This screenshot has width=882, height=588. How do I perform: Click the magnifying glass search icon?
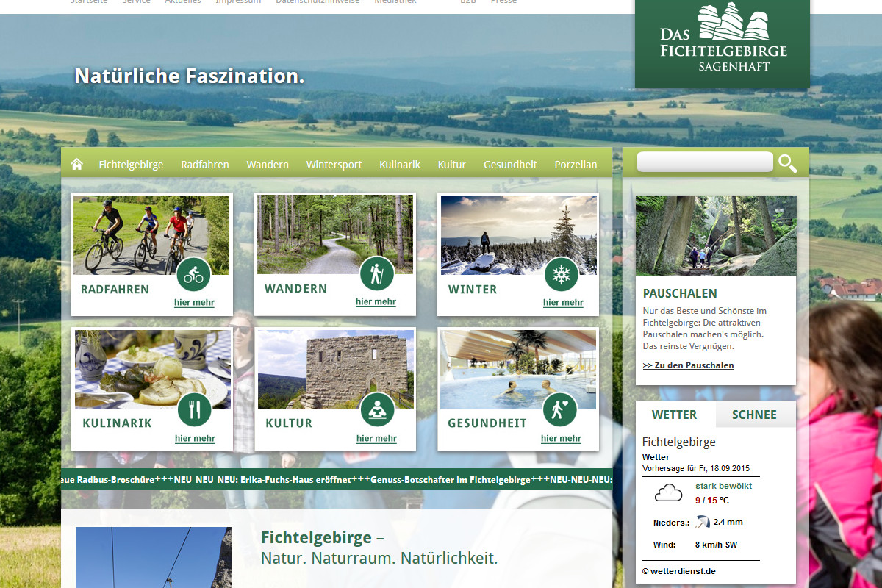point(787,163)
